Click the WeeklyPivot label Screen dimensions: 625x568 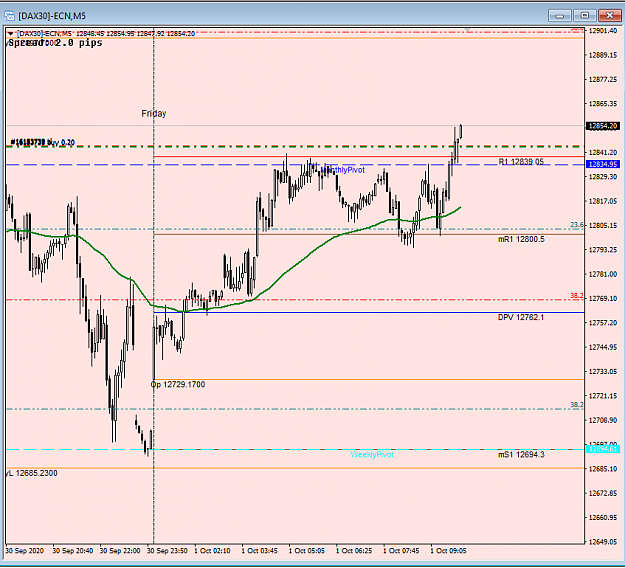(x=372, y=454)
